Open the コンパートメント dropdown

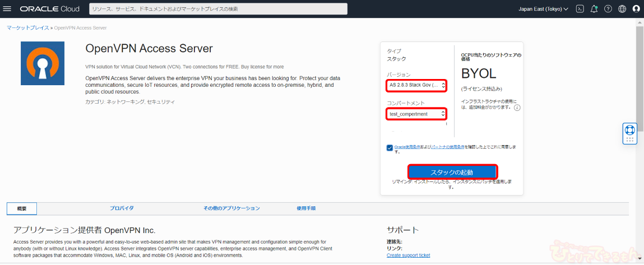tap(416, 114)
